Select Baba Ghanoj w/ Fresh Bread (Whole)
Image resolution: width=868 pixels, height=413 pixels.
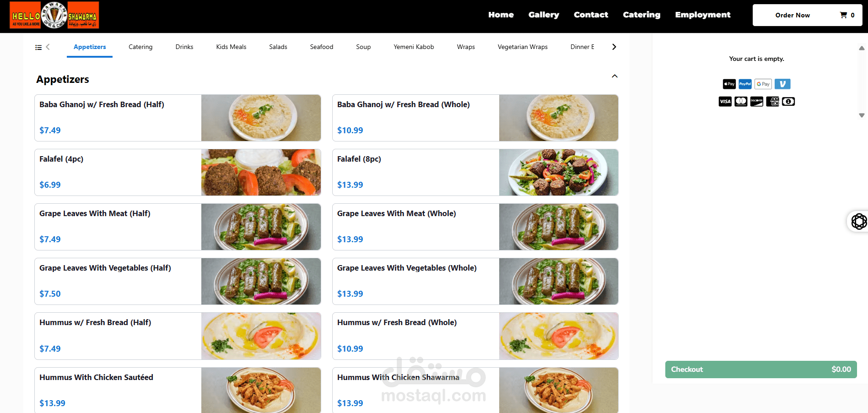pos(475,118)
